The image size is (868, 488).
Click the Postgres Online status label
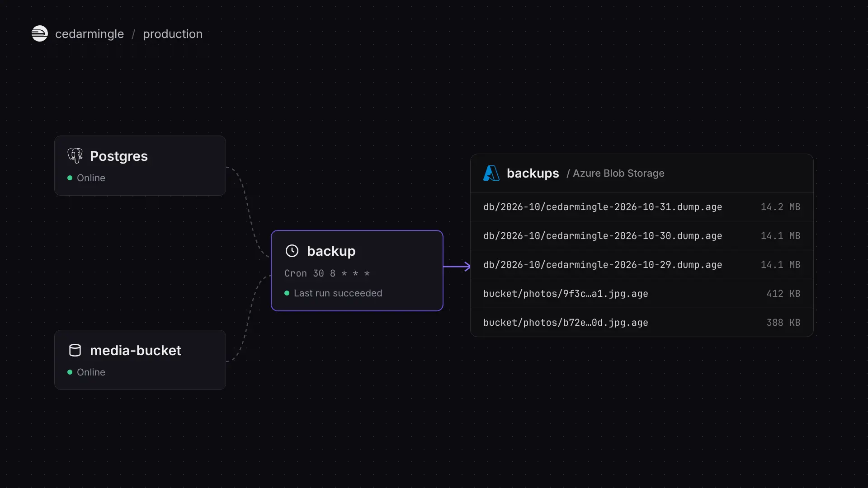[91, 178]
